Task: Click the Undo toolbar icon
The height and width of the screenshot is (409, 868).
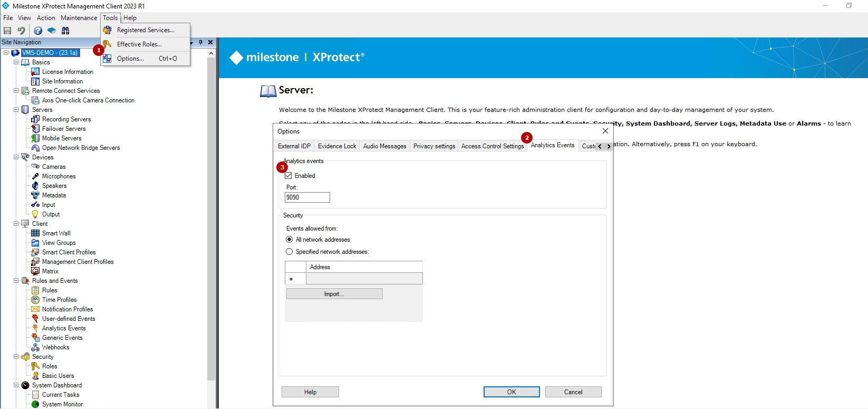Action: point(21,31)
